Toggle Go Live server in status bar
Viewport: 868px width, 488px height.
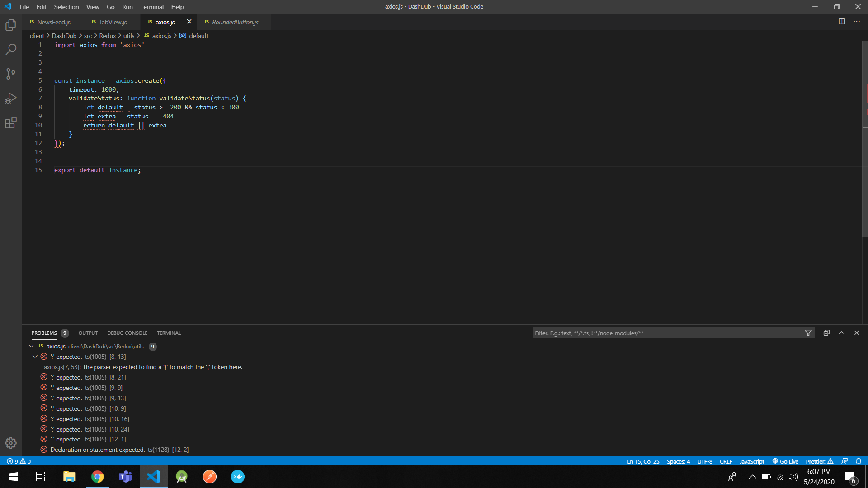[x=785, y=461]
